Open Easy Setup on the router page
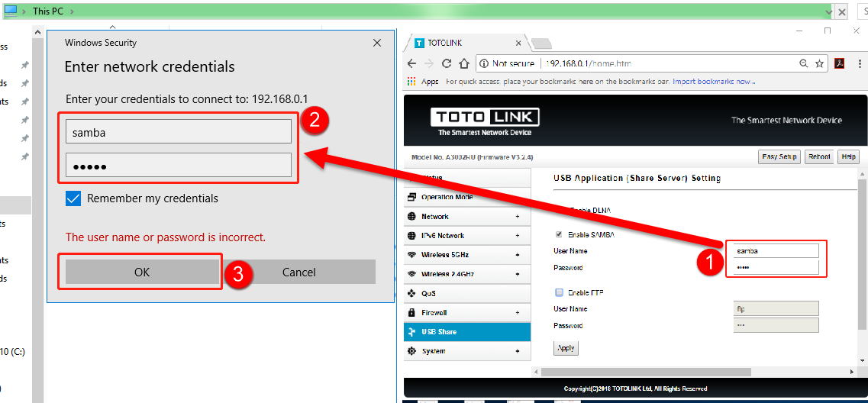This screenshot has width=868, height=403. (x=779, y=156)
